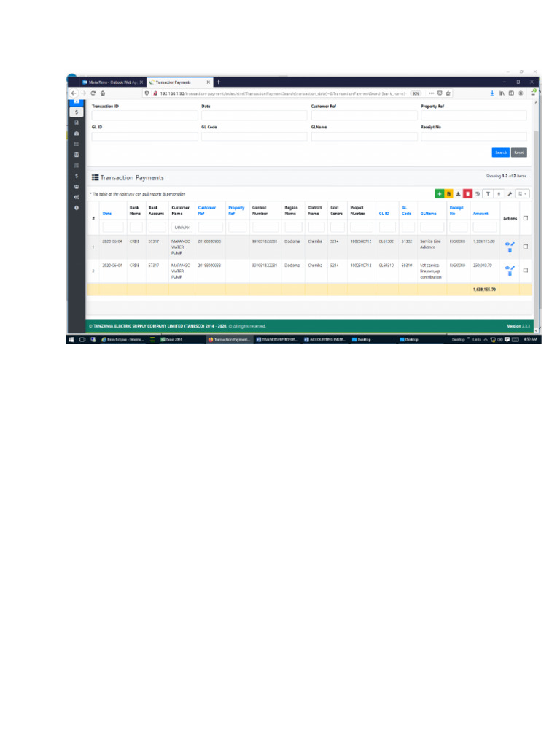Select the Transaction Payments browser tab
The height and width of the screenshot is (747, 560).
coord(179,82)
